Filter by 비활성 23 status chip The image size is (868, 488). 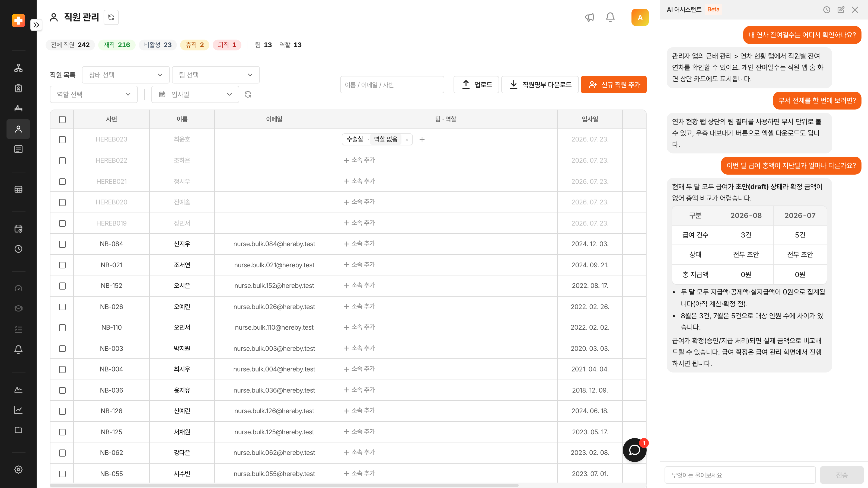(158, 45)
